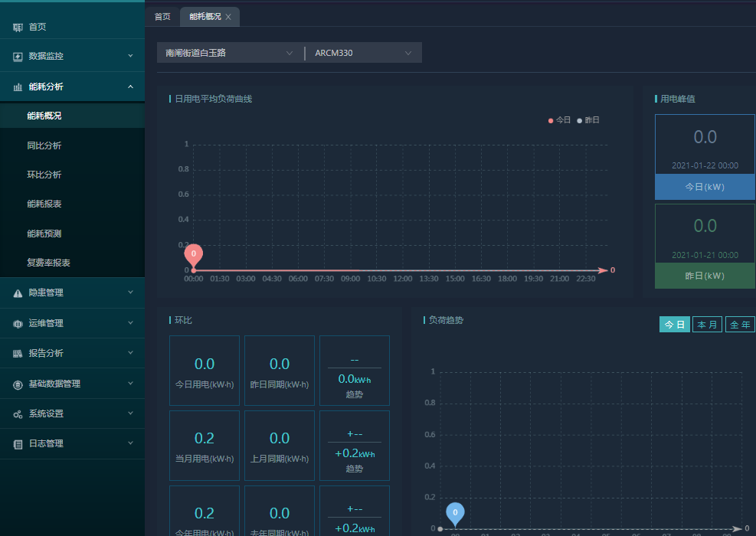Screen dimensions: 756x536
Task: Click the 基础数据管理 sidebar icon
Action: click(18, 384)
